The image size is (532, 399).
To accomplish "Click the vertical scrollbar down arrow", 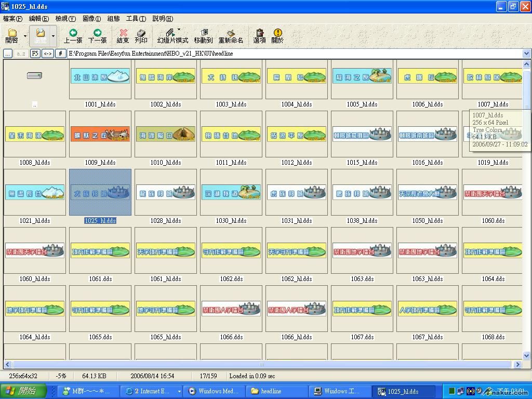I will pyautogui.click(x=526, y=355).
